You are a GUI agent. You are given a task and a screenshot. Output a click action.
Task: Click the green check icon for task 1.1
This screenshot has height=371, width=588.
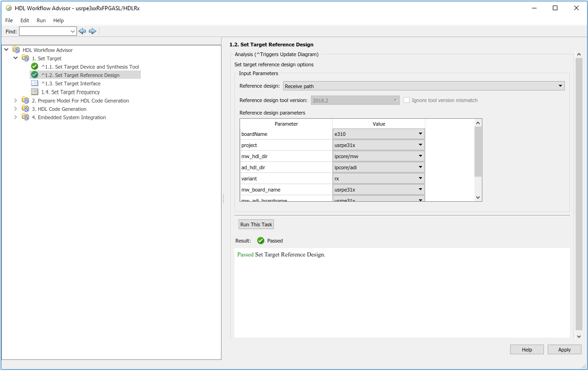[x=34, y=67]
